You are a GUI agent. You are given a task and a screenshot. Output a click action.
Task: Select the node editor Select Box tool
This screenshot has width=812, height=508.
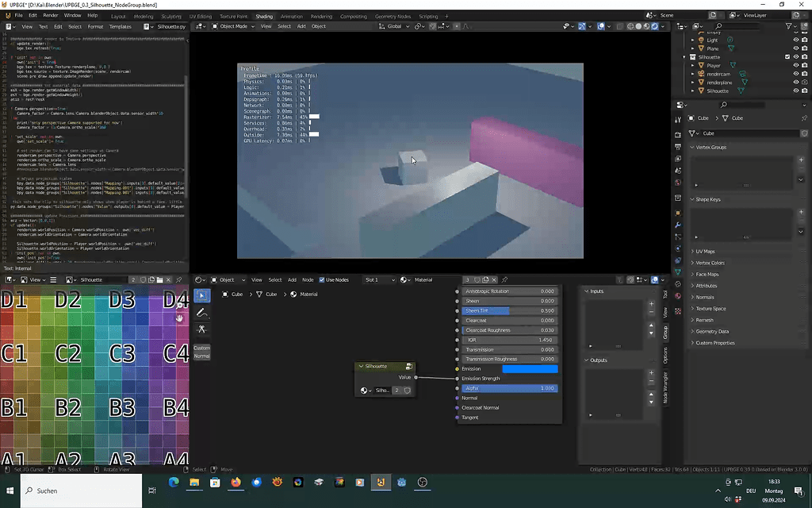click(x=202, y=295)
